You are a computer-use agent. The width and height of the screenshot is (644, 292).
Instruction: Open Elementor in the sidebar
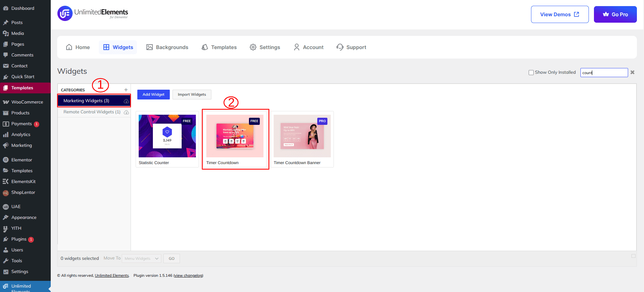[x=25, y=160]
